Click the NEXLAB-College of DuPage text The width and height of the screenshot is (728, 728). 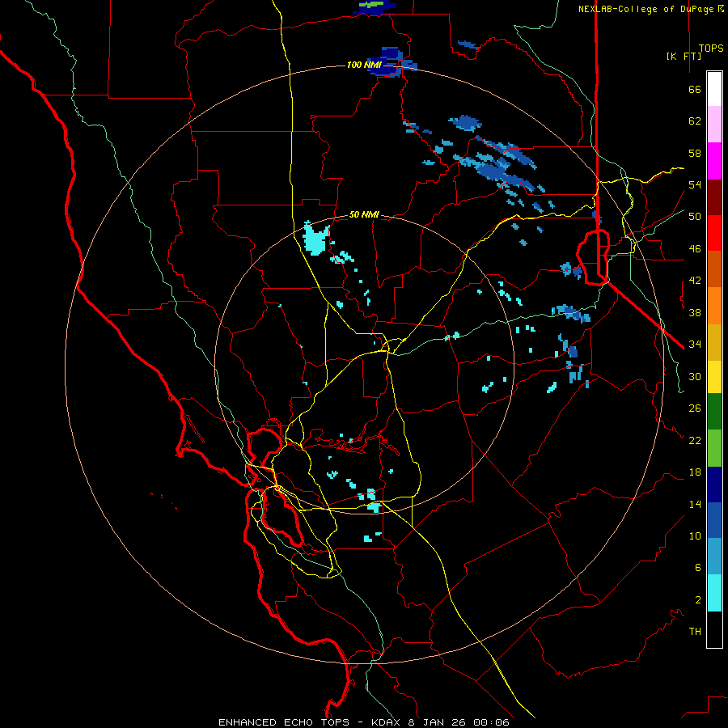(645, 9)
